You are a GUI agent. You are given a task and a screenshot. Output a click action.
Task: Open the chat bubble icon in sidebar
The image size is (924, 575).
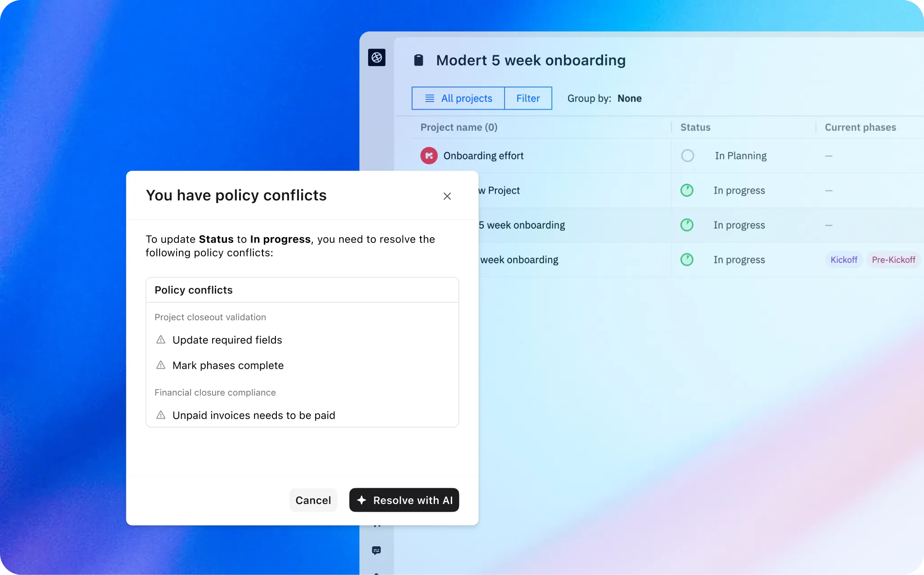coord(377,550)
